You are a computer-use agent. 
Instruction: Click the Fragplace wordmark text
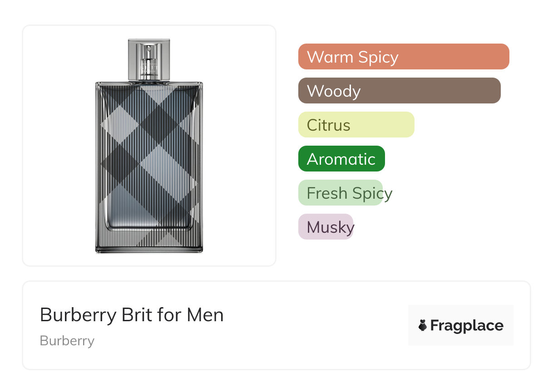pyautogui.click(x=467, y=326)
